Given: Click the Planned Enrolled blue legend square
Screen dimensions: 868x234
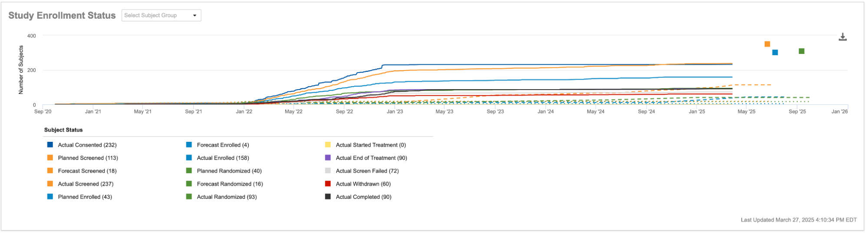Looking at the screenshot, I should [50, 197].
